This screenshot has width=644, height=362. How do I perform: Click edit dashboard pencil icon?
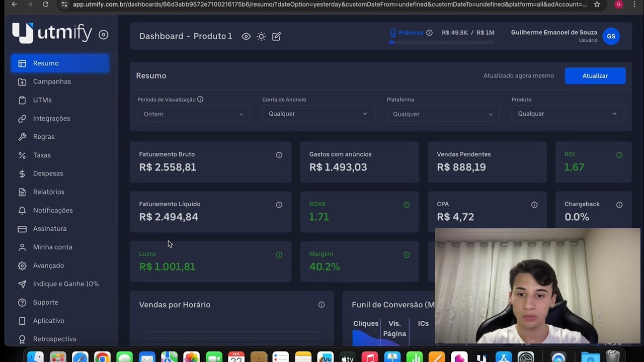[276, 36]
